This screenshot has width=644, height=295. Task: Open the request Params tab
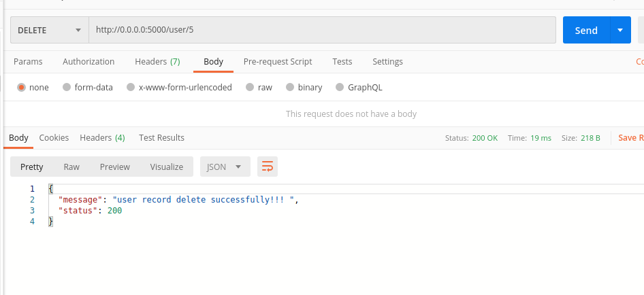pyautogui.click(x=28, y=61)
